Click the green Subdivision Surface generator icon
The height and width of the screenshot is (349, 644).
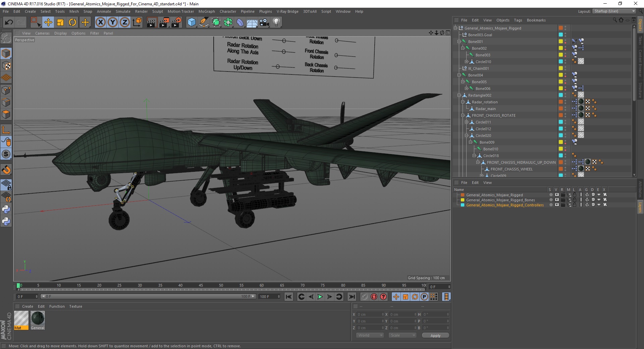pyautogui.click(x=216, y=22)
